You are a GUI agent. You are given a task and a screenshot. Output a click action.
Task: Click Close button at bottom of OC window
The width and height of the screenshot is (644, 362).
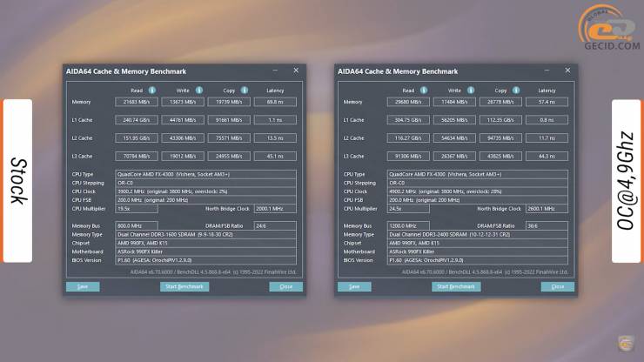point(558,287)
